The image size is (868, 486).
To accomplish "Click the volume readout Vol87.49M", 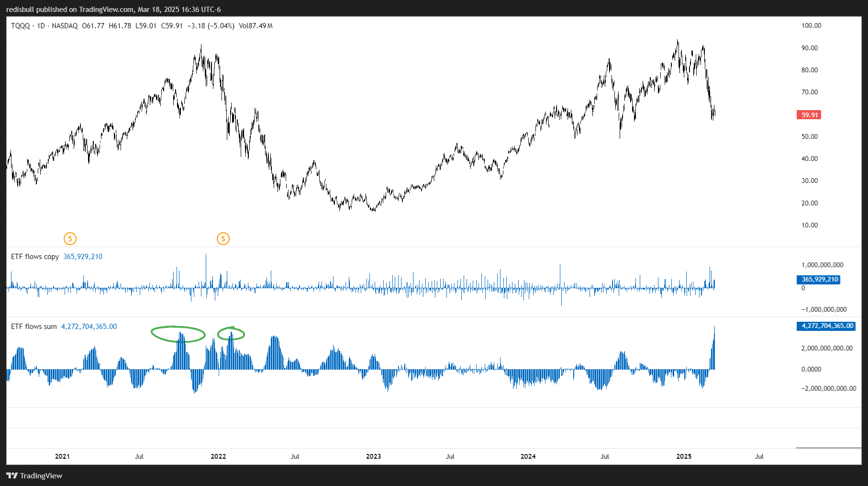I will 256,26.
